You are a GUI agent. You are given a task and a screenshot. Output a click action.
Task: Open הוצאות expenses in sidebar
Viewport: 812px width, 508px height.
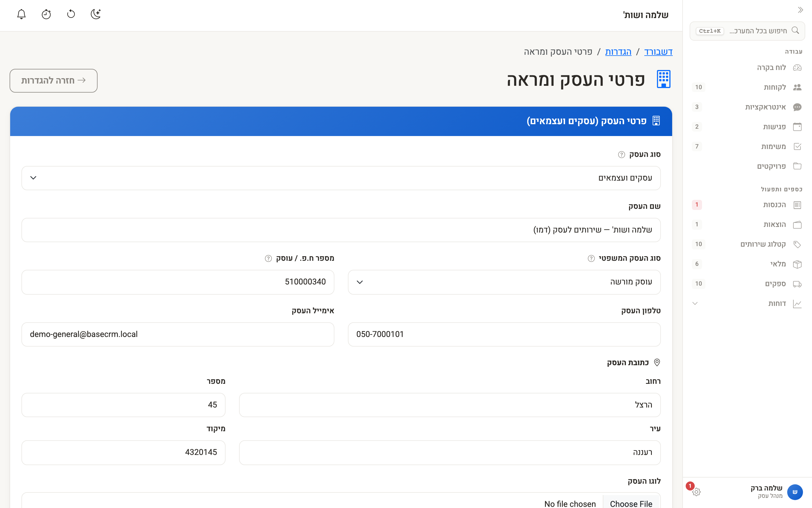click(x=747, y=224)
